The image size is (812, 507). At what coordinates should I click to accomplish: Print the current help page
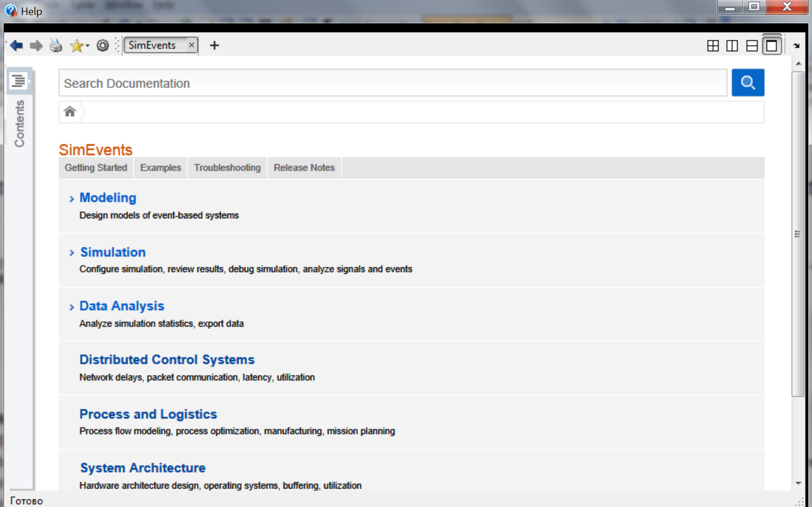coord(56,46)
